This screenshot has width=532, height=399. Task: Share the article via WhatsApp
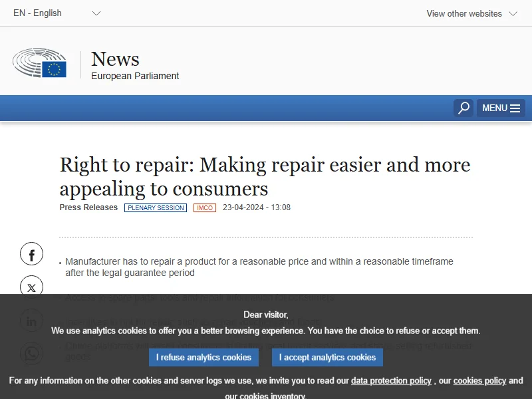tap(31, 354)
